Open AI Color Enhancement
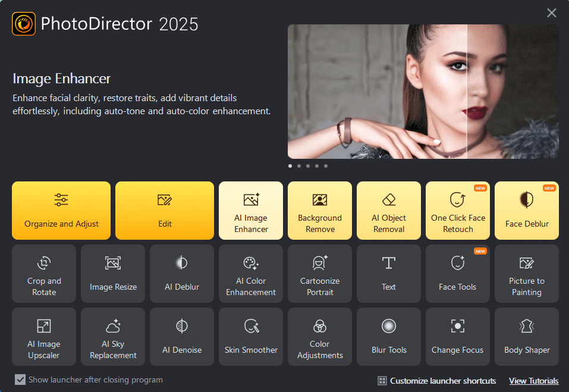This screenshot has width=569, height=392. point(250,274)
